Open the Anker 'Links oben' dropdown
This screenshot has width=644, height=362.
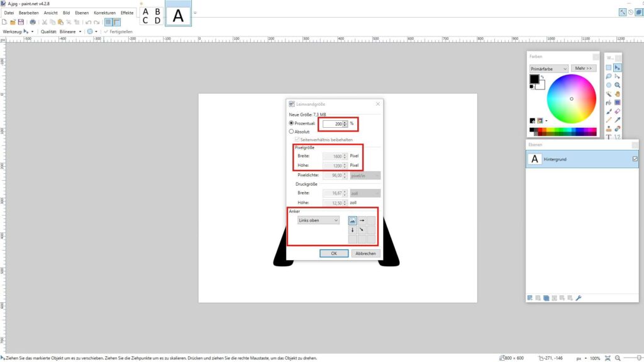click(318, 220)
